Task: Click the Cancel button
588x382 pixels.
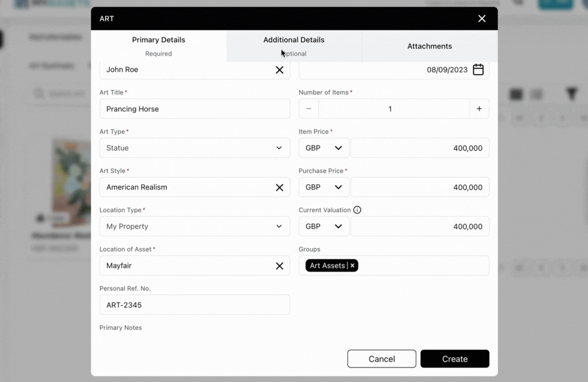Action: [382, 359]
